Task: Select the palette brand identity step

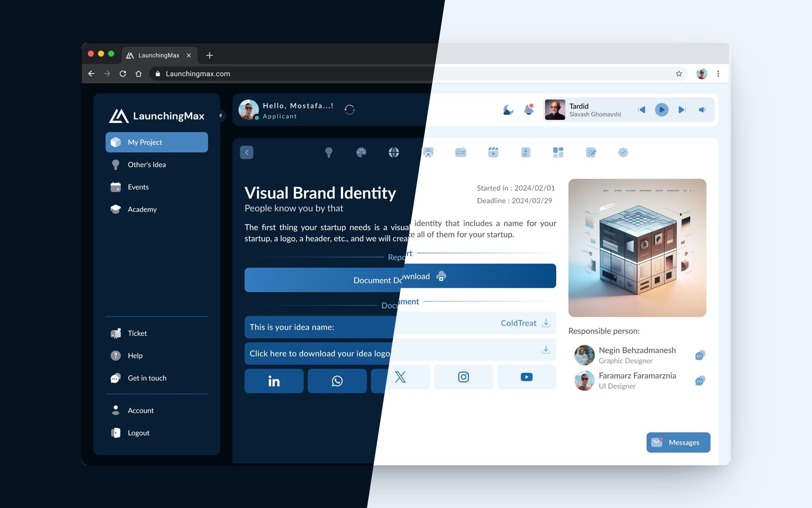Action: click(x=361, y=152)
